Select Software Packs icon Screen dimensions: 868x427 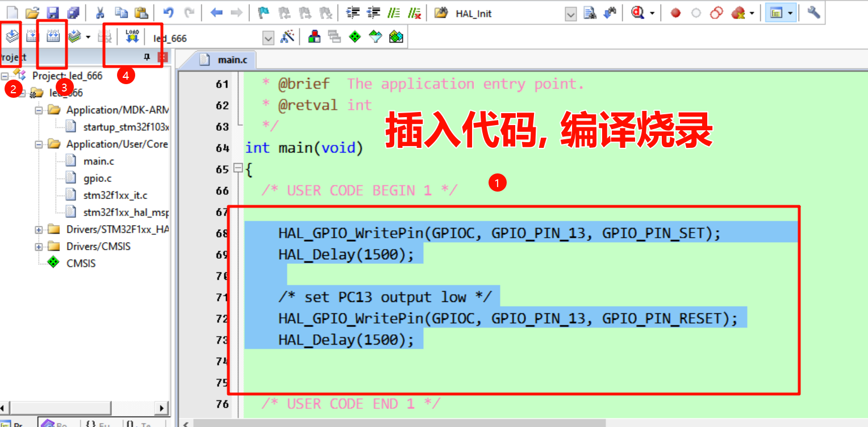[x=375, y=38]
